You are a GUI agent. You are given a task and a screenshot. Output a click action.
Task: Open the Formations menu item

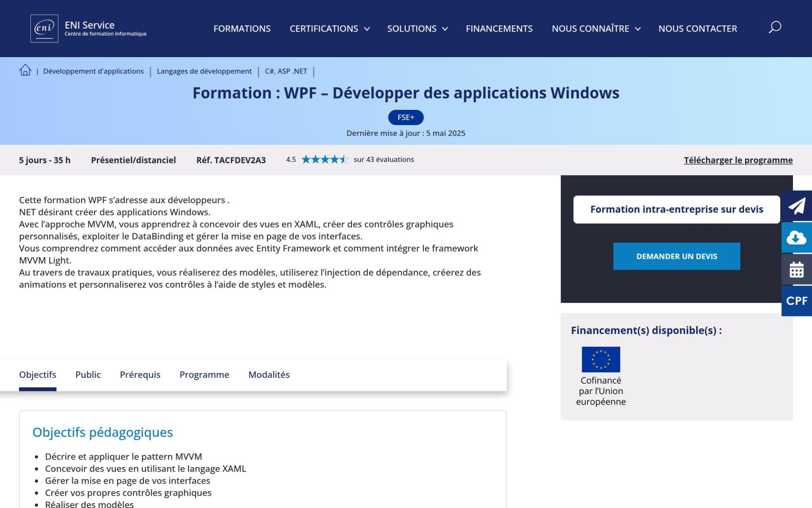point(242,29)
